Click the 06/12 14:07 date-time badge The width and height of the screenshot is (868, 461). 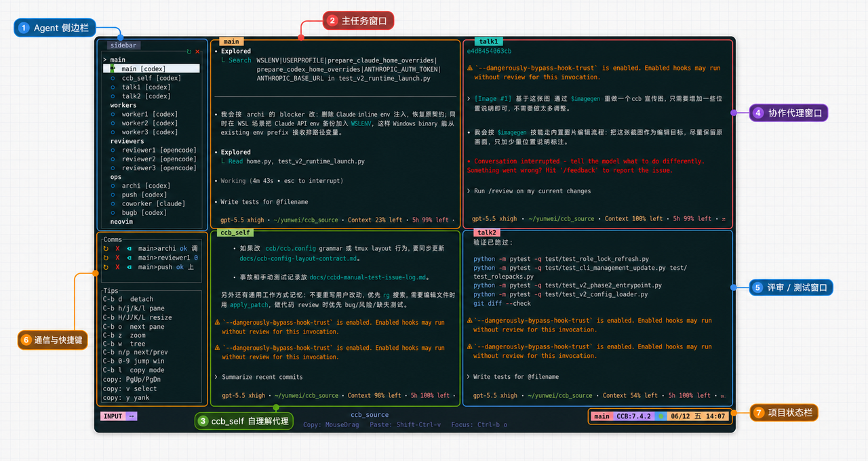pos(698,416)
